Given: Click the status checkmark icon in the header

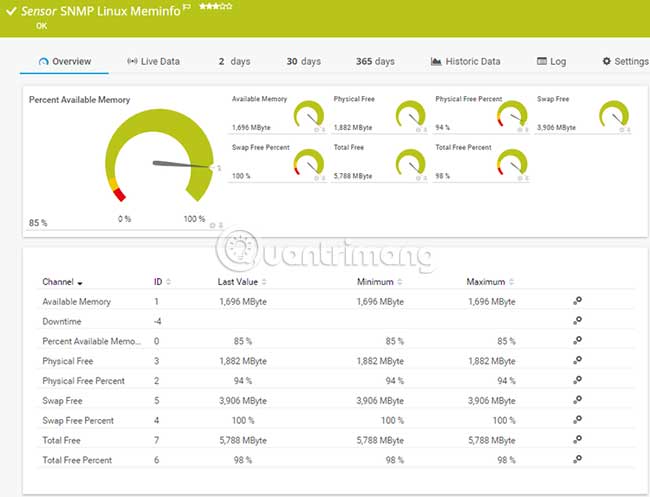Looking at the screenshot, I should [x=11, y=11].
